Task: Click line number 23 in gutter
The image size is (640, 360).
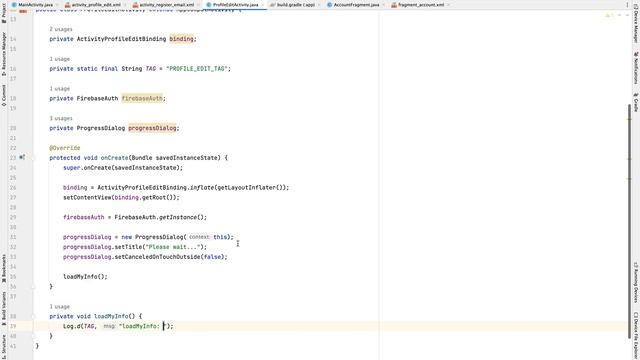Action: [13, 158]
